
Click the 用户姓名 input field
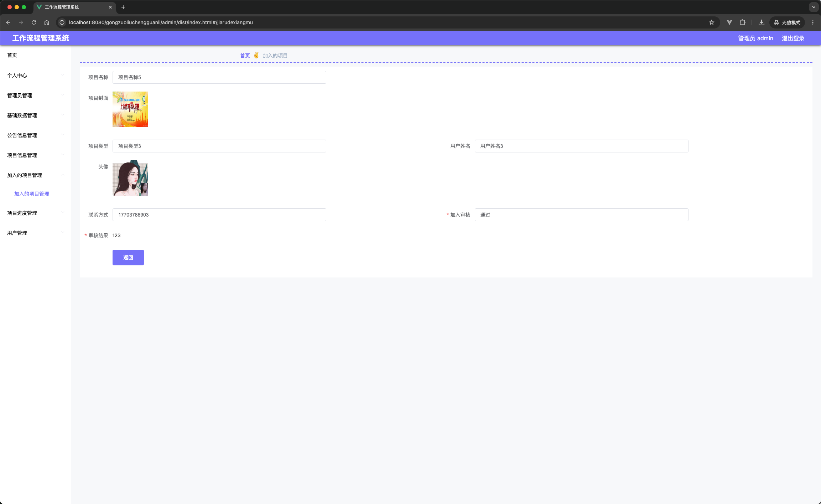[x=581, y=146]
